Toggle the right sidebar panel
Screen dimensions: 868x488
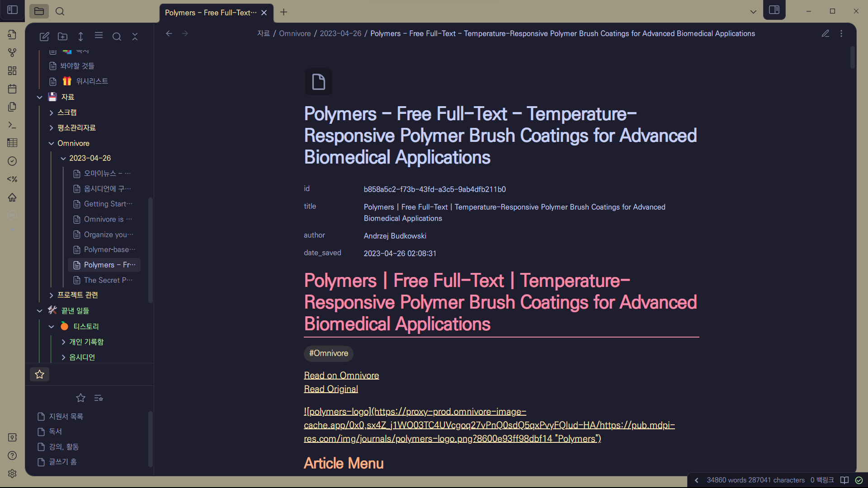[x=774, y=10]
